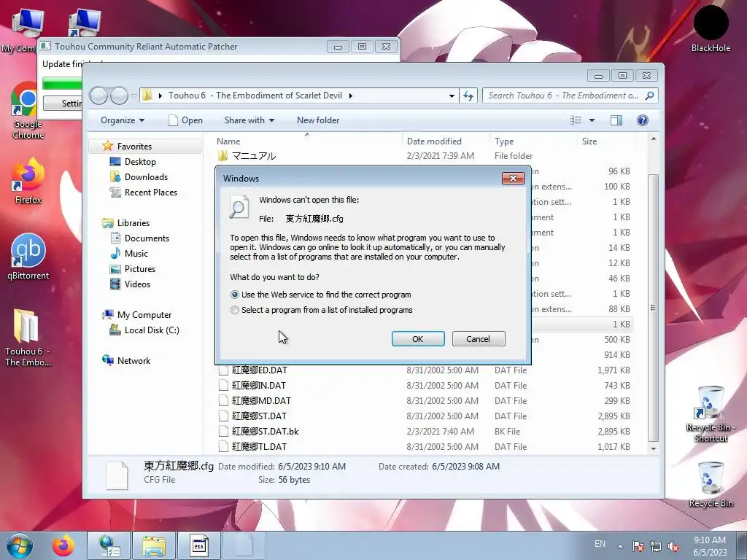Refresh the Touhou 6 folder view
The width and height of the screenshot is (747, 560).
(468, 96)
